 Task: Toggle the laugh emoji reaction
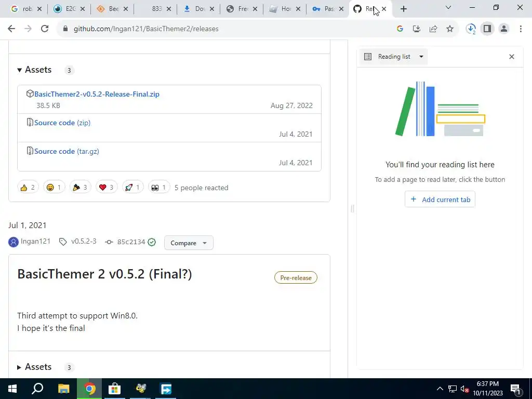click(54, 187)
